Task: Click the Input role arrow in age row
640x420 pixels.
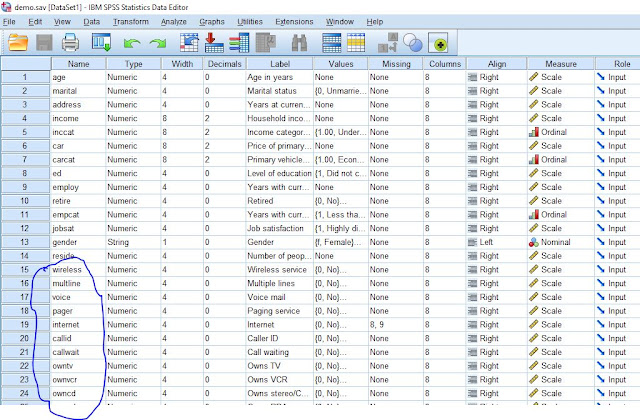Action: point(601,77)
